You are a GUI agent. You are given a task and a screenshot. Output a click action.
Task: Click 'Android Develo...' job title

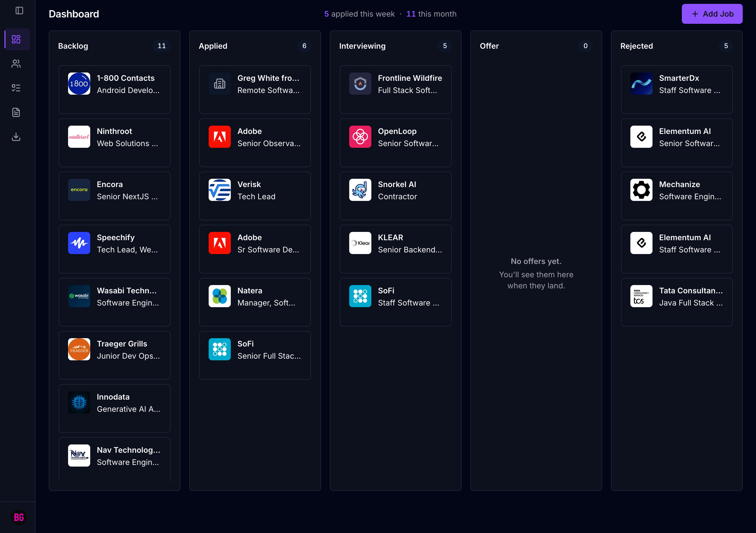[x=128, y=90]
